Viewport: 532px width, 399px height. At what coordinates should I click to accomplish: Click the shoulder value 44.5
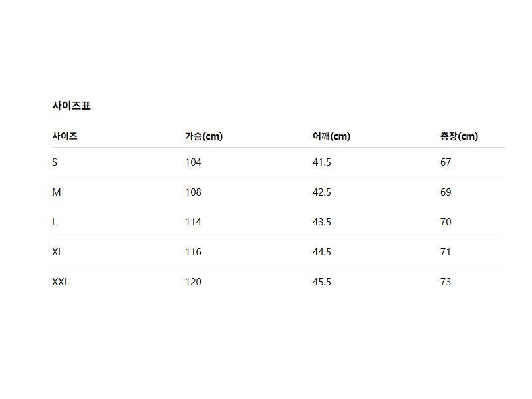tap(322, 252)
